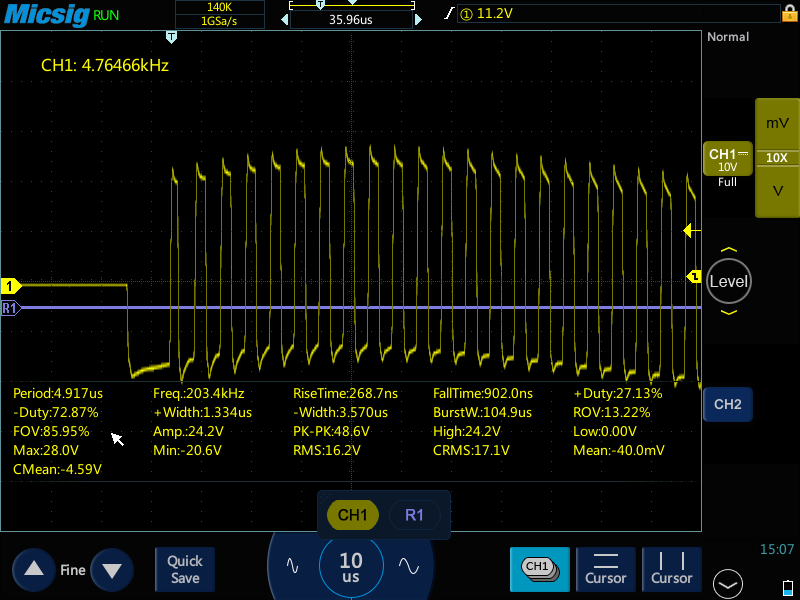Decrease timebase with the small sine wave icon
This screenshot has height=600, width=800.
point(292,566)
